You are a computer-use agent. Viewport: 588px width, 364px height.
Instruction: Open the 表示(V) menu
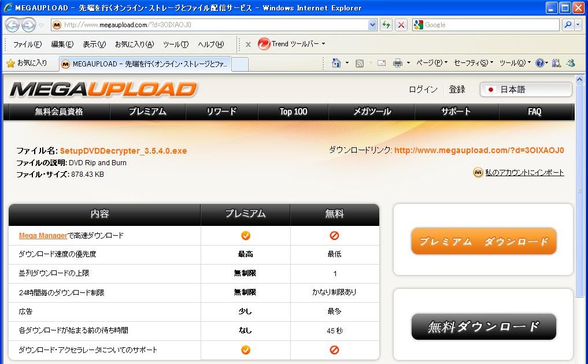(94, 44)
